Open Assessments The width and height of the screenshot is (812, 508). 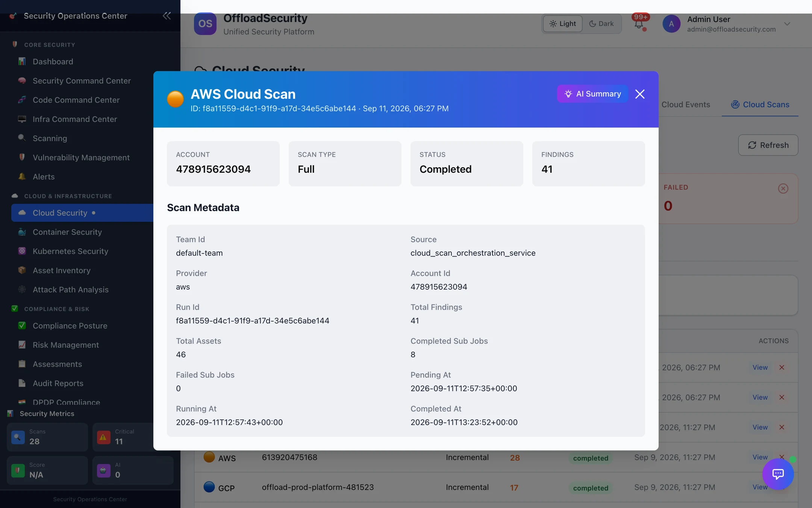tap(57, 364)
